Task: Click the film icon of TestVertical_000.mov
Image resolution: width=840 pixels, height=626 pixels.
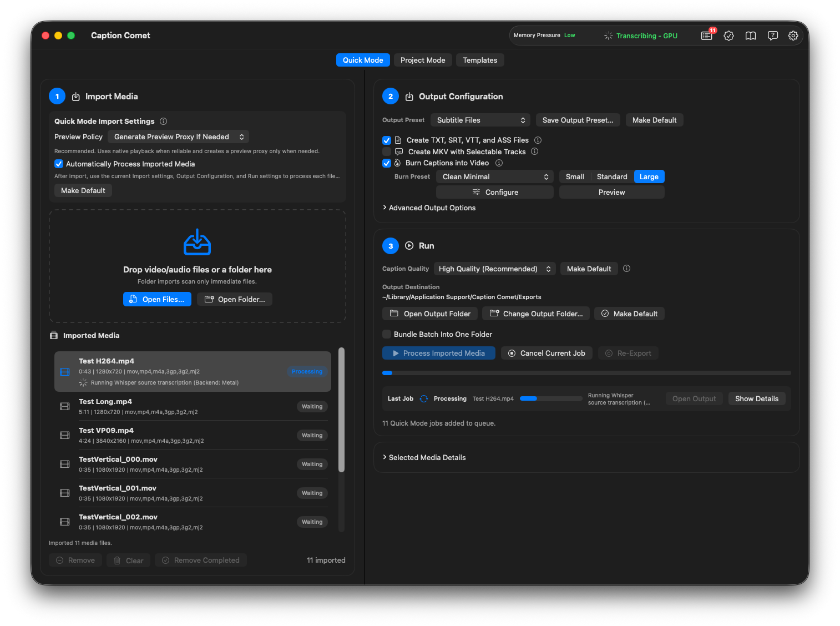Action: click(x=64, y=464)
